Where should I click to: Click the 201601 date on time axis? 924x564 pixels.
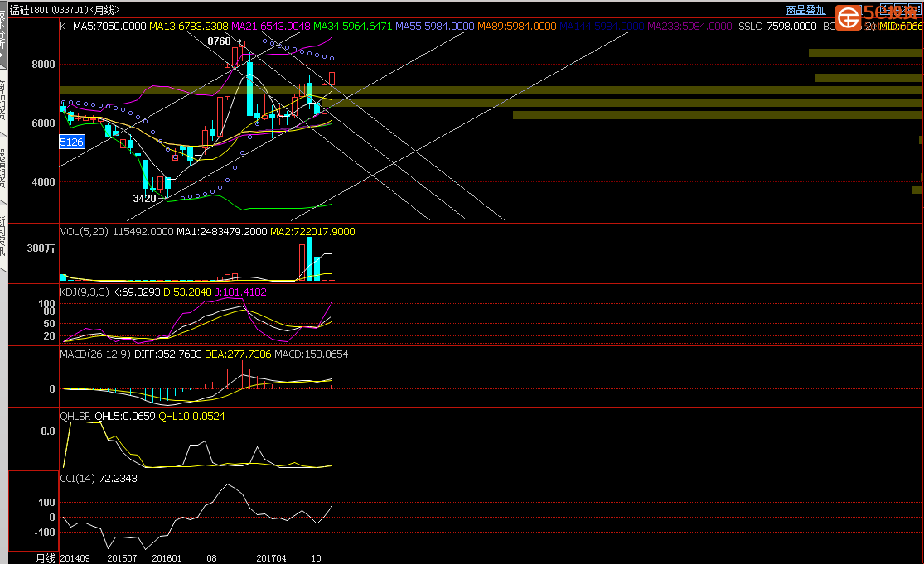point(167,558)
